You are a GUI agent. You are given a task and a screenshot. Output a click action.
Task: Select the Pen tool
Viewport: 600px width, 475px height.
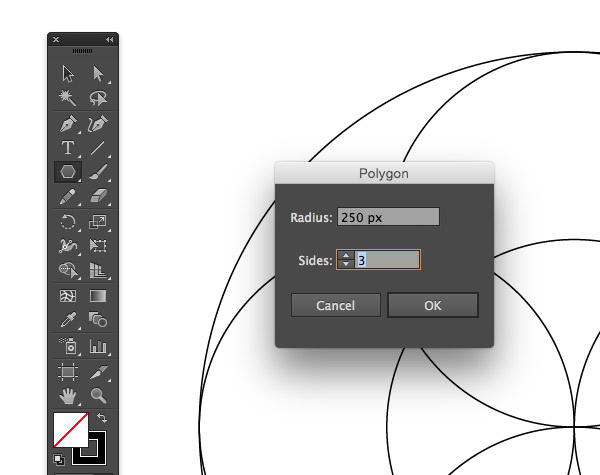coord(68,124)
